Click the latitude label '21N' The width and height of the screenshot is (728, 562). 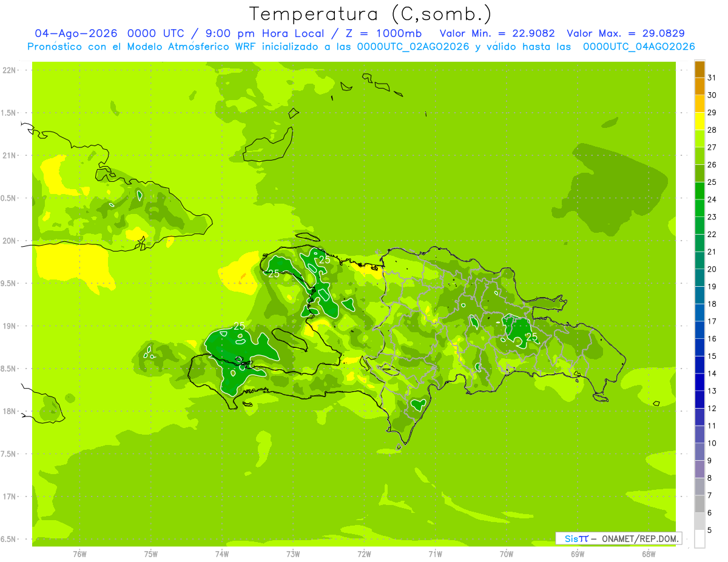coord(10,155)
